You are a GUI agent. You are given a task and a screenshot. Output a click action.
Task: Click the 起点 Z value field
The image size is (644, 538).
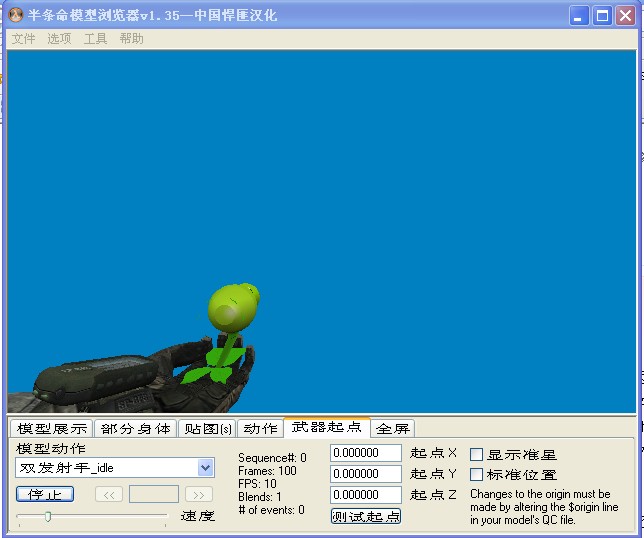366,495
